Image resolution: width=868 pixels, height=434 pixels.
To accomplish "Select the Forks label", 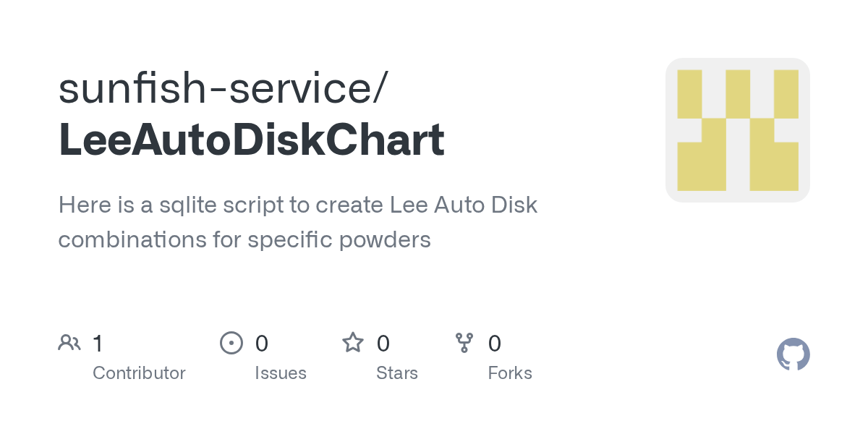I will (x=510, y=373).
